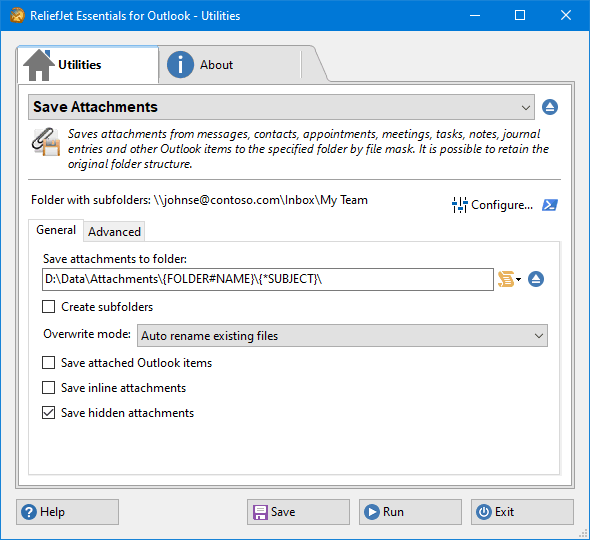Switch to the Advanced tab
This screenshot has height=540, width=590.
click(x=114, y=232)
